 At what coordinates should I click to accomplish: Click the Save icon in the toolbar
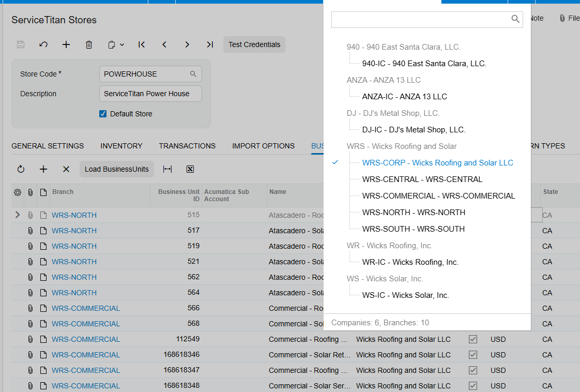21,44
